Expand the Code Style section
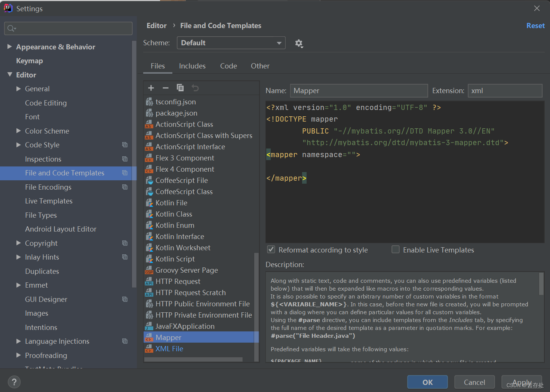 19,145
